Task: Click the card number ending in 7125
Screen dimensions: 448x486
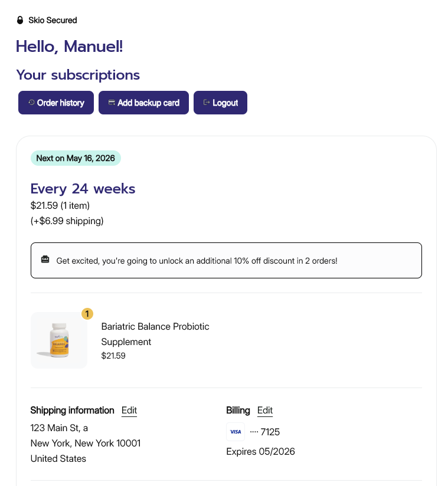Action: pos(264,432)
